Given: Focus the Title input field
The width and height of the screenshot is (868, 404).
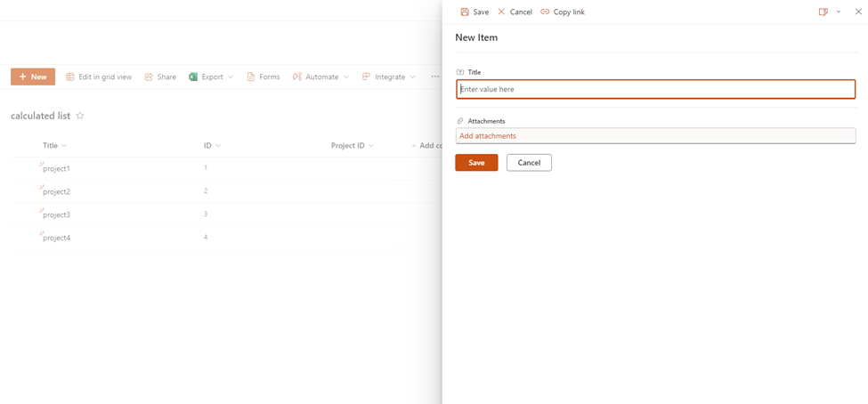Looking at the screenshot, I should pos(655,89).
